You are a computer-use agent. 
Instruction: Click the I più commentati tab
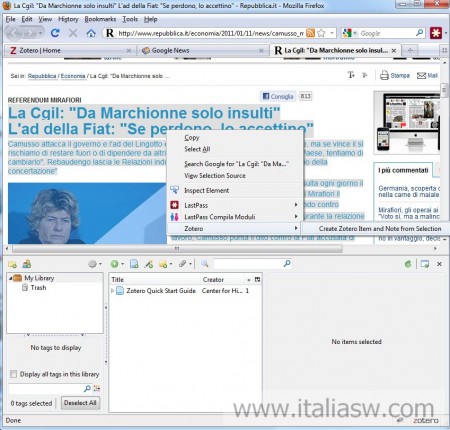(x=403, y=170)
